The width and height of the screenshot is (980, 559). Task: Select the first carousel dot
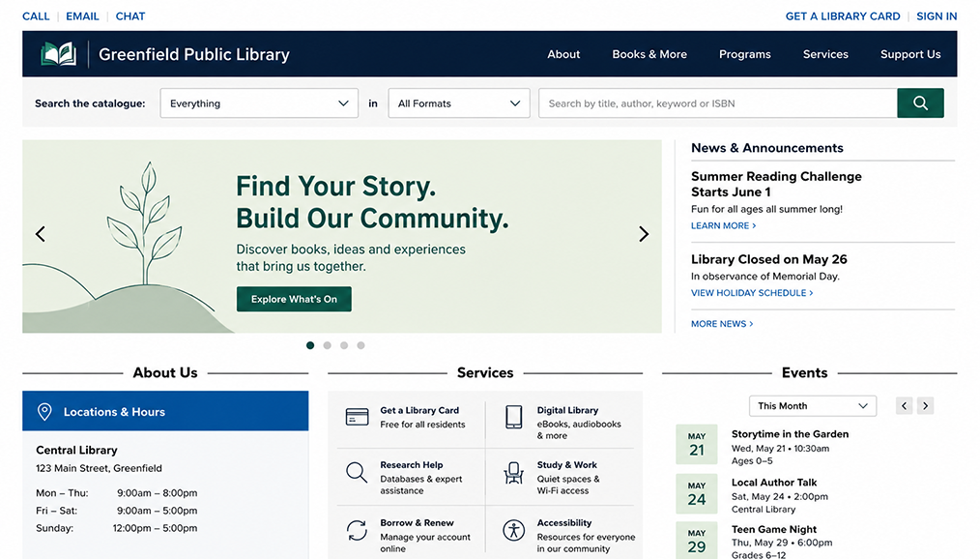310,345
